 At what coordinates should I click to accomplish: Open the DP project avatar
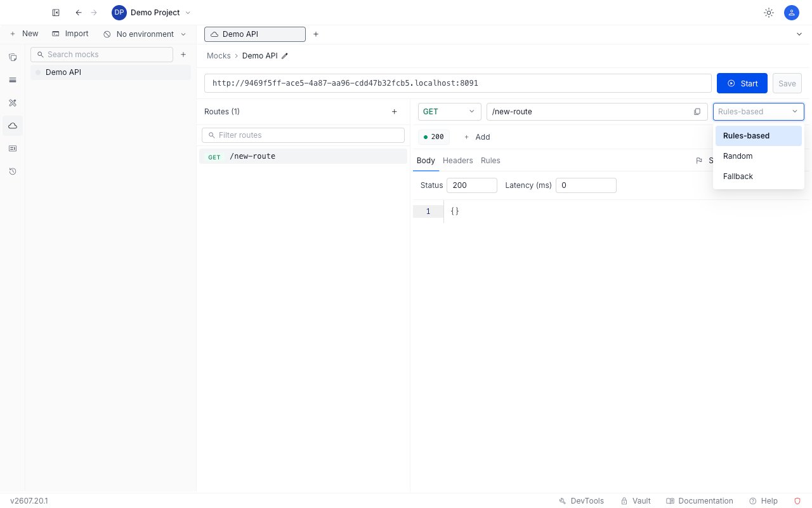click(x=119, y=13)
